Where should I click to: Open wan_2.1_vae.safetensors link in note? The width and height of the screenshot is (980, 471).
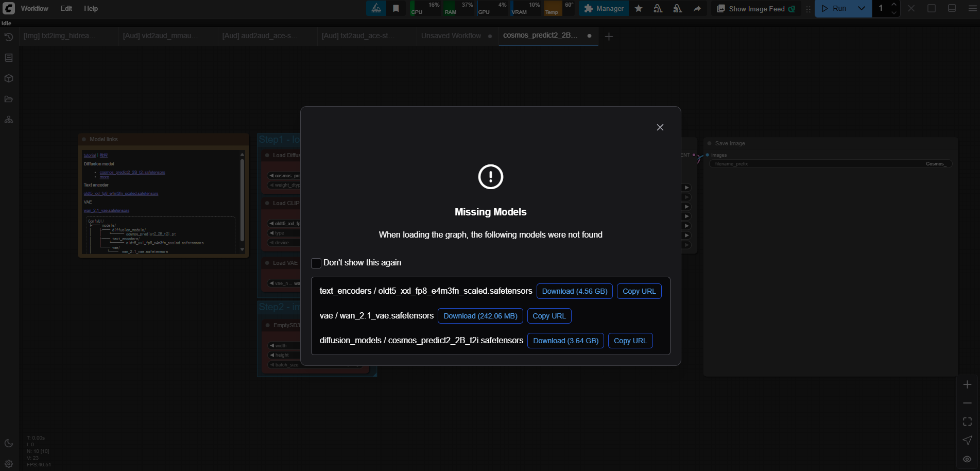point(107,210)
